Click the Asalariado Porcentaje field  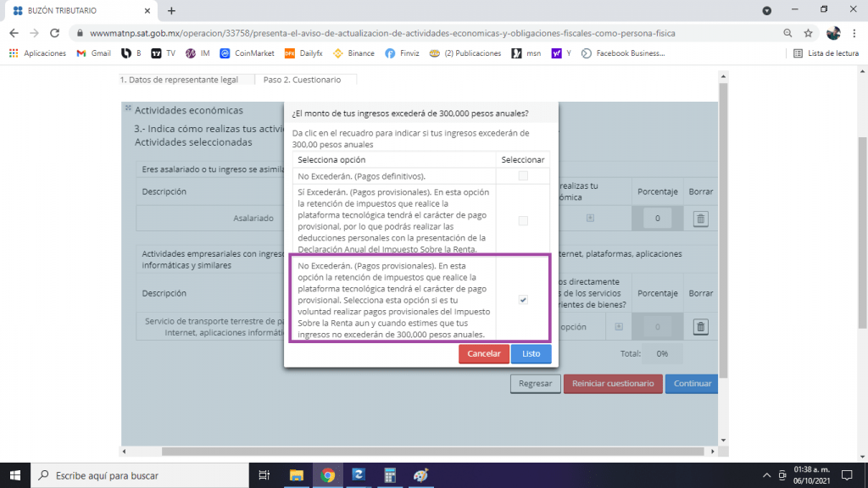pyautogui.click(x=657, y=218)
